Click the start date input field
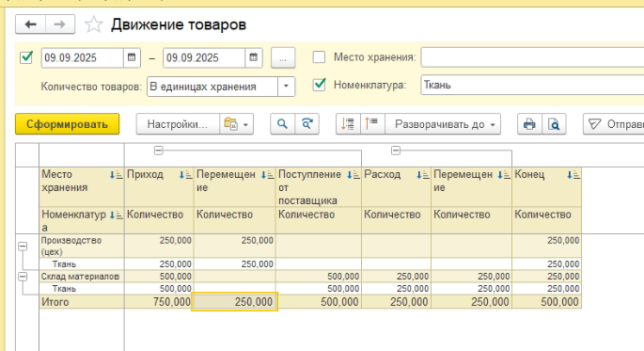Image resolution: width=644 pixels, height=351 pixels. click(83, 57)
